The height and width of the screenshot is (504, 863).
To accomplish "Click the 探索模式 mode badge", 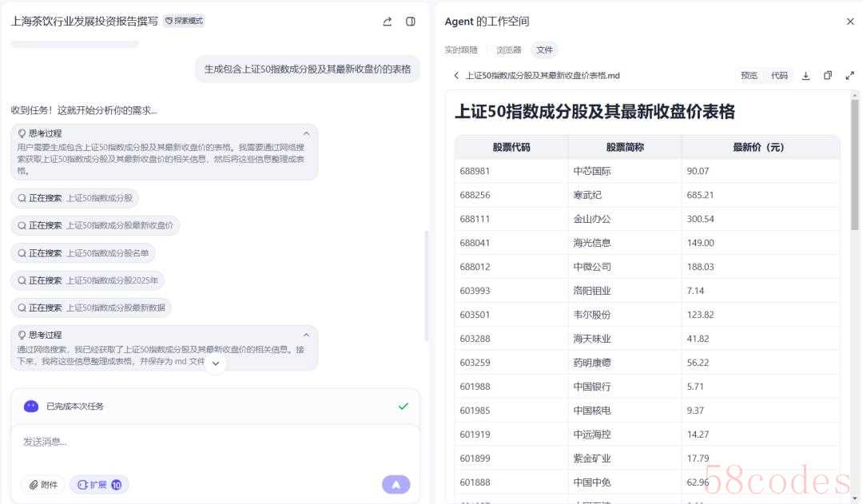I will click(184, 21).
